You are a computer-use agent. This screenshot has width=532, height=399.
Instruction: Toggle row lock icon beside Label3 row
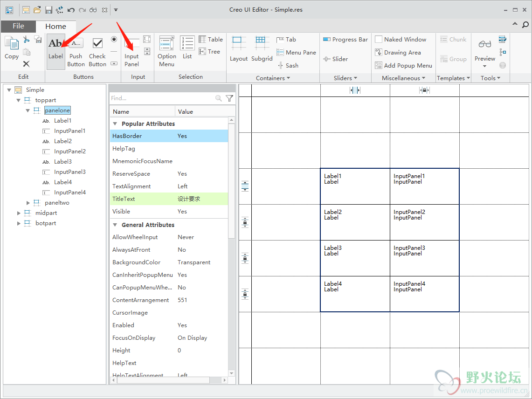pos(245,258)
